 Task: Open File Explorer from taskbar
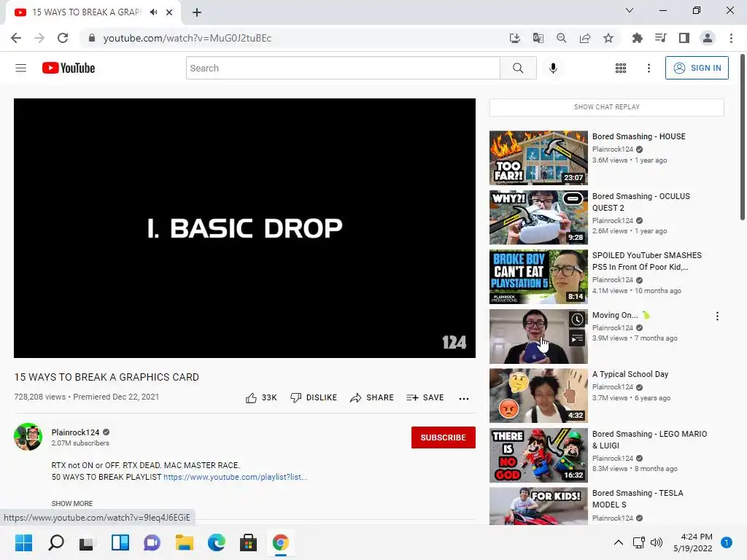point(184,542)
